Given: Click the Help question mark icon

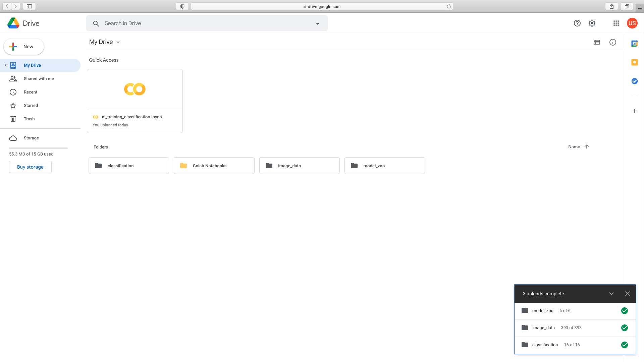Looking at the screenshot, I should [577, 23].
